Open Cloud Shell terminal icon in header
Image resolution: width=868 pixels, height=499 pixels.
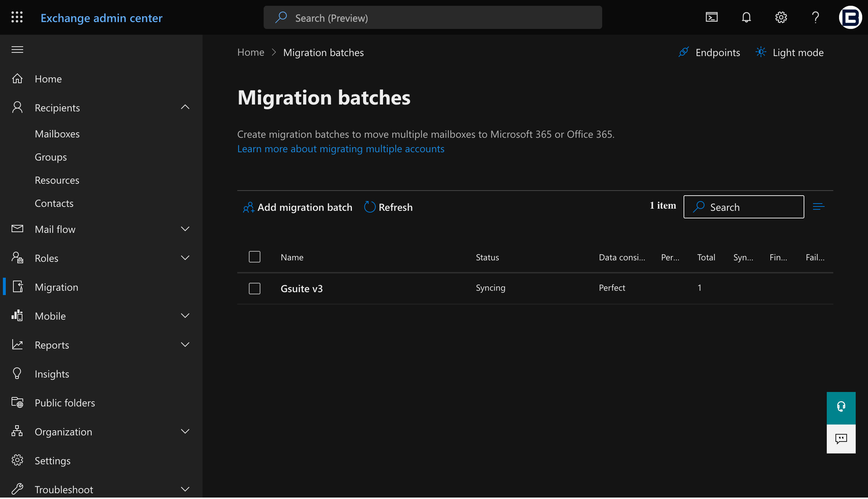click(x=711, y=17)
